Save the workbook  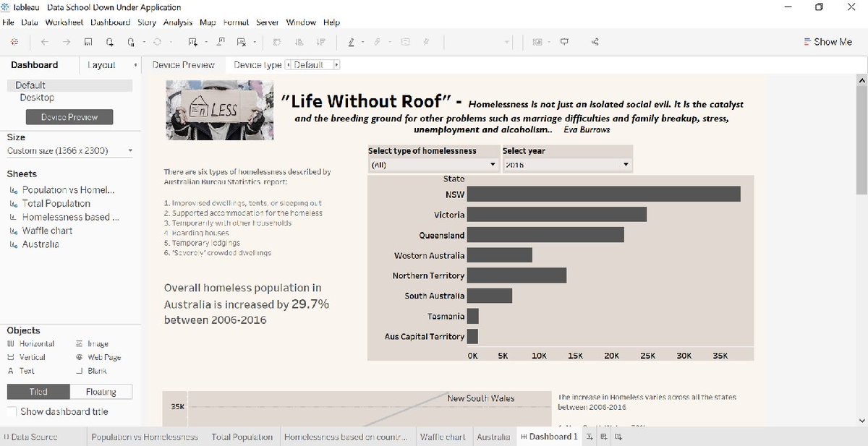click(88, 41)
